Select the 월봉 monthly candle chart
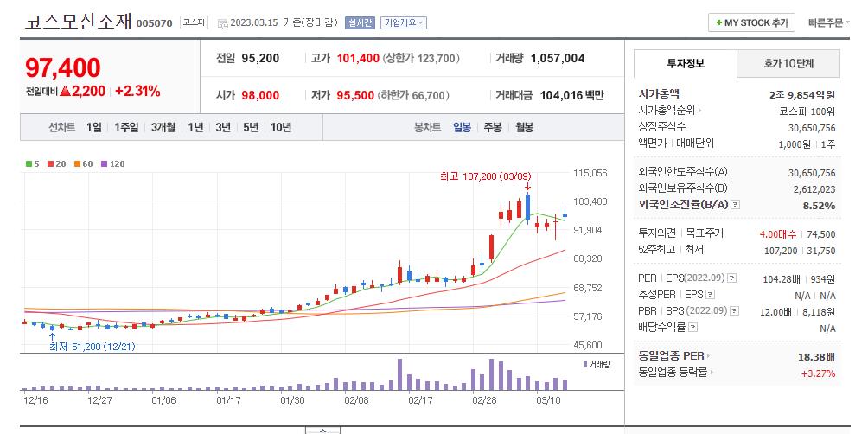 [524, 127]
